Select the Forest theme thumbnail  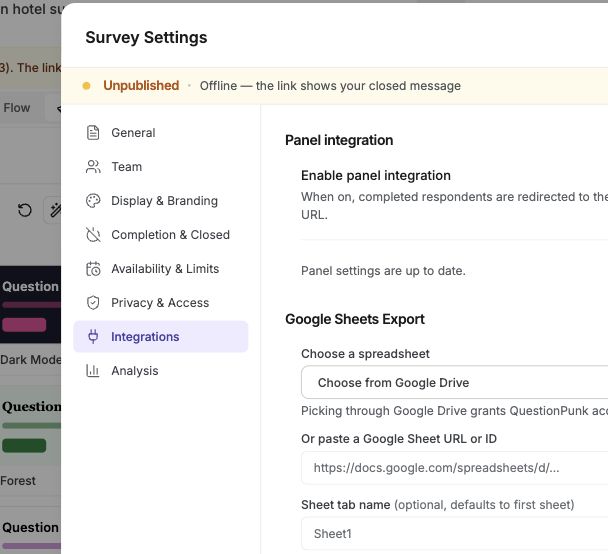pos(30,426)
